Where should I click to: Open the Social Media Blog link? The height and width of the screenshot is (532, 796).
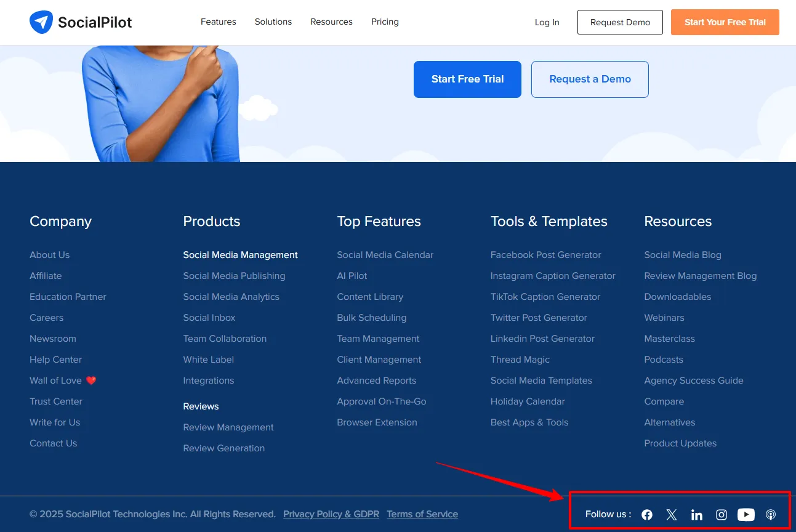tap(682, 254)
